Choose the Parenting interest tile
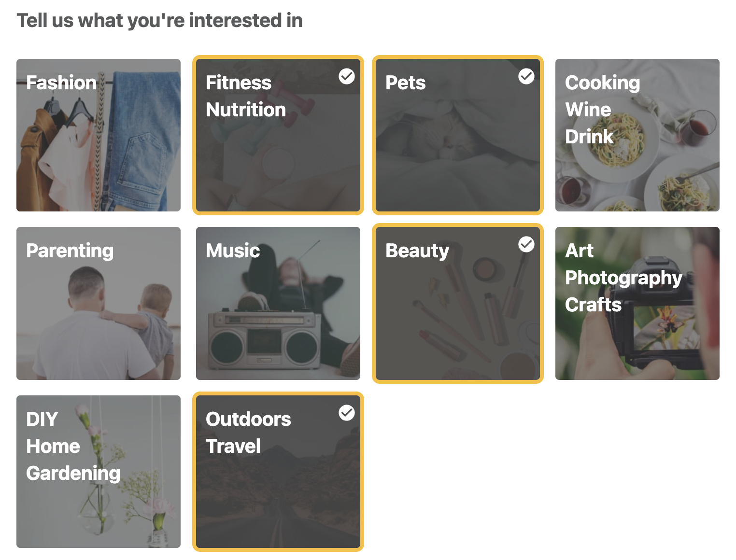736x560 pixels. click(x=99, y=303)
